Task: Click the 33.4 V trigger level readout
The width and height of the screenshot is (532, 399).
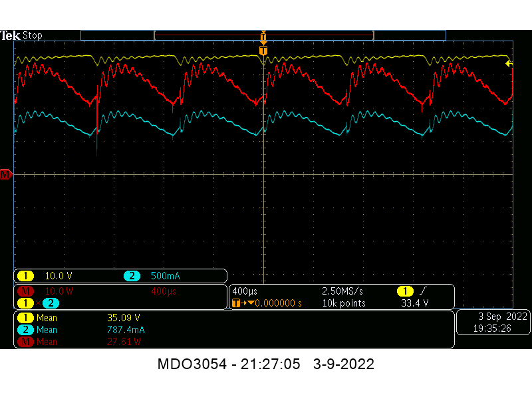Action: coord(415,303)
